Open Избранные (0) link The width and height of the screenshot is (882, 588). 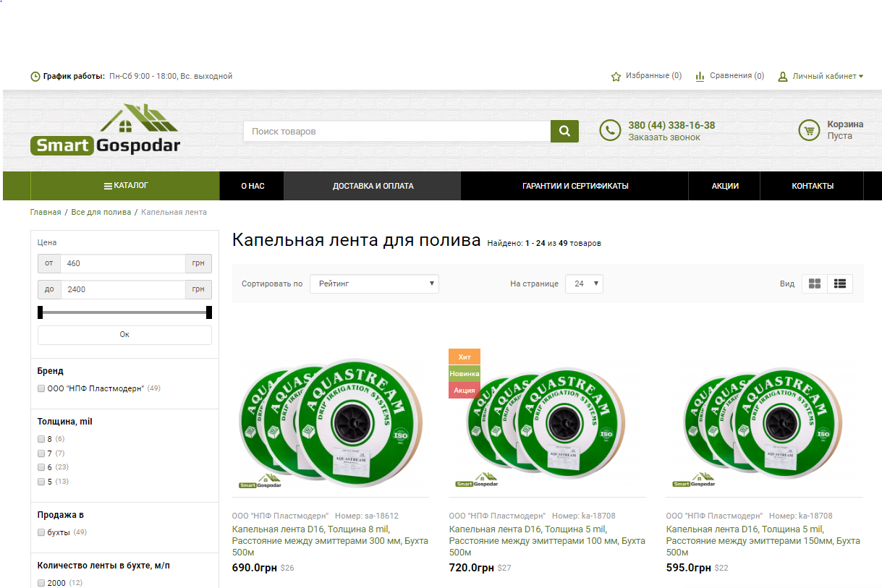[x=653, y=76]
